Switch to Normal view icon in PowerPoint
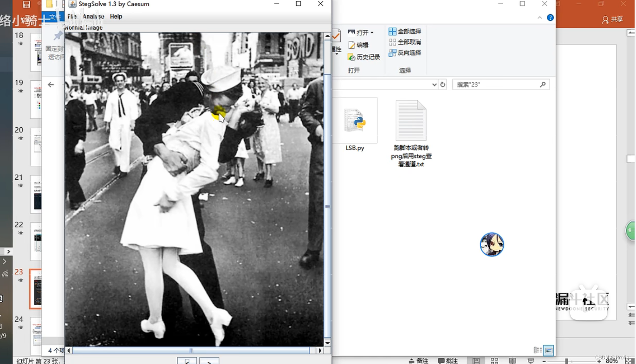The height and width of the screenshot is (364, 636). coord(476,361)
